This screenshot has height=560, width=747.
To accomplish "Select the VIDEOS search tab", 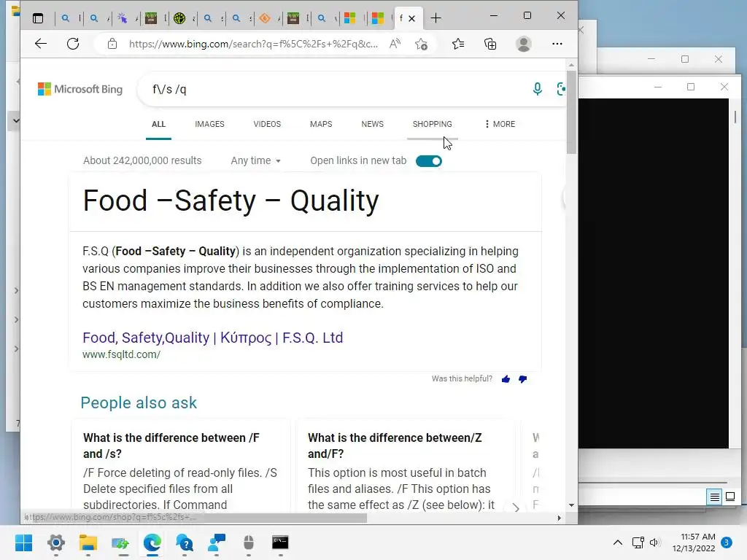I will point(267,124).
